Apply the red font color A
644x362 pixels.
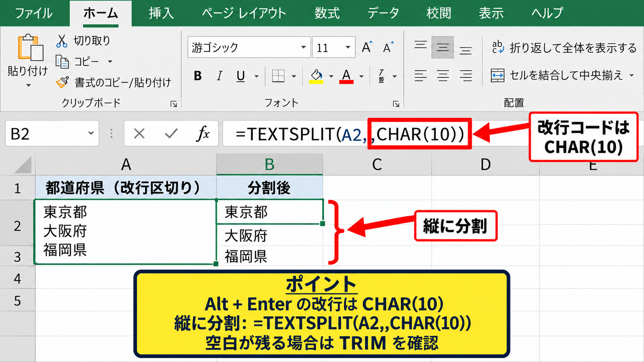click(347, 76)
